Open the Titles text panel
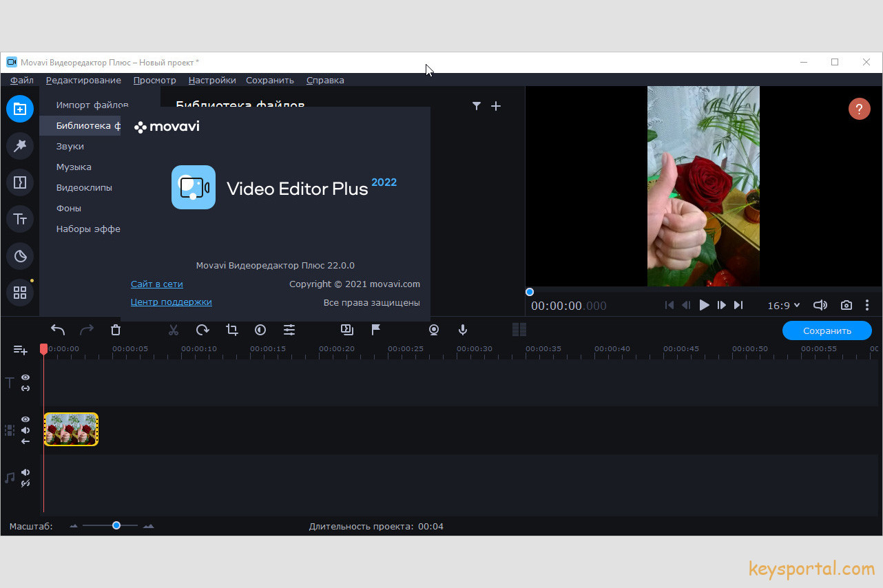This screenshot has width=883, height=588. (20, 219)
